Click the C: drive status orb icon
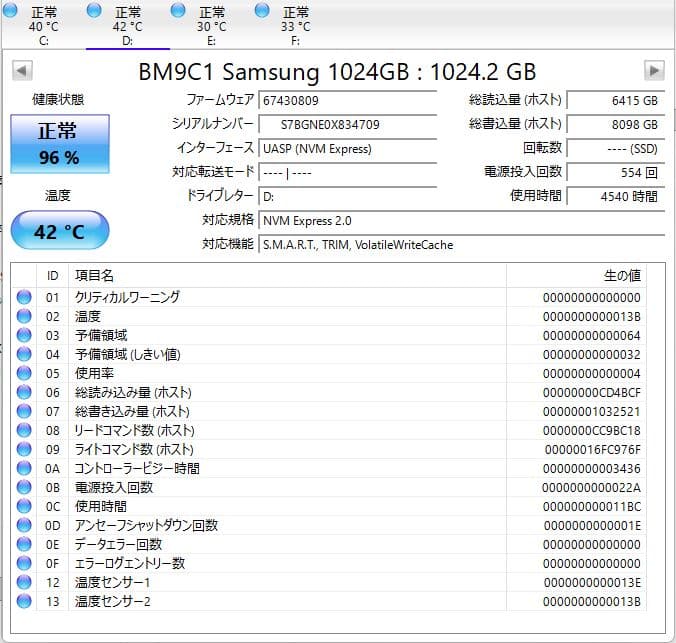 point(10,10)
